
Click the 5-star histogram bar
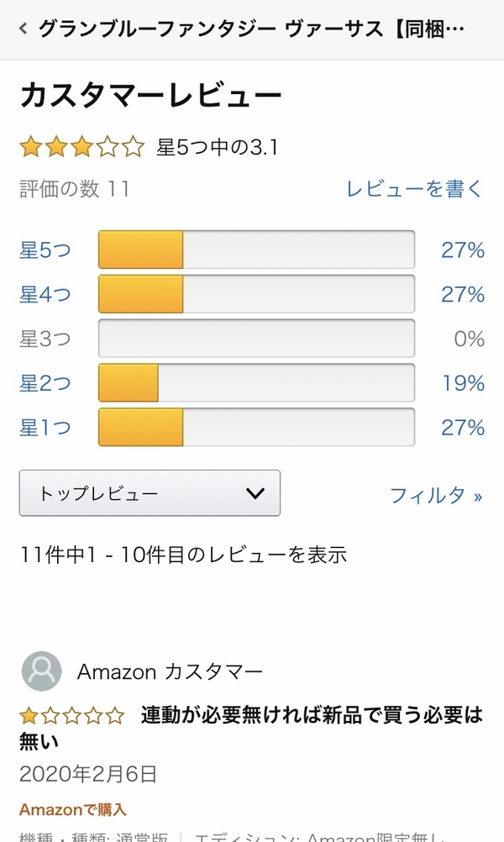[256, 250]
